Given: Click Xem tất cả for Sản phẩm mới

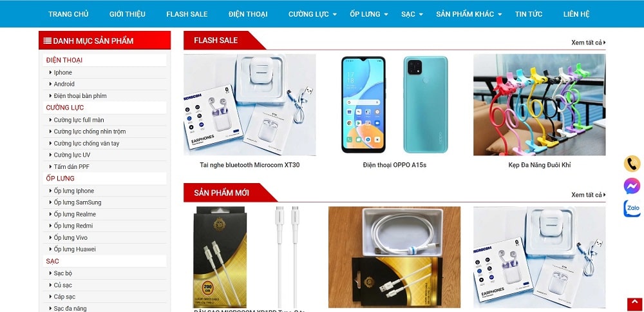Looking at the screenshot, I should (589, 195).
